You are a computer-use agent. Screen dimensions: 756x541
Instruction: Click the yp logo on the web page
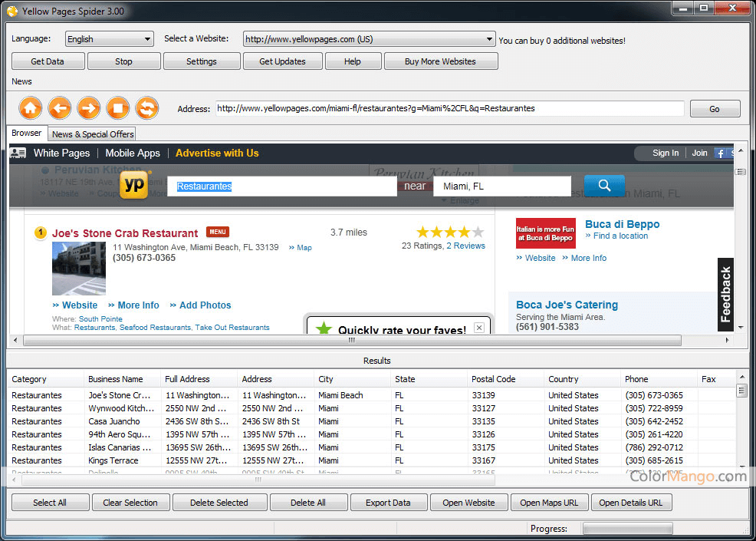(134, 185)
